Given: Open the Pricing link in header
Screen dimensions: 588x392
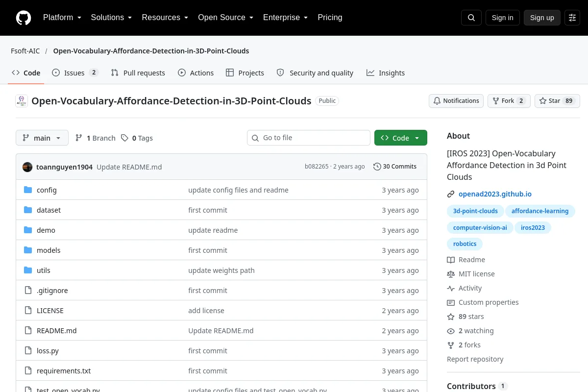Looking at the screenshot, I should pos(330,18).
